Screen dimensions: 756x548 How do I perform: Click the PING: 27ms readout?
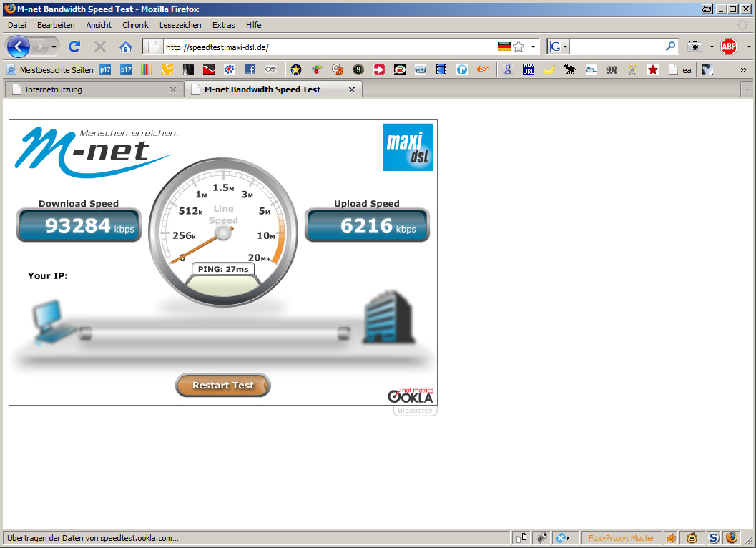[223, 269]
